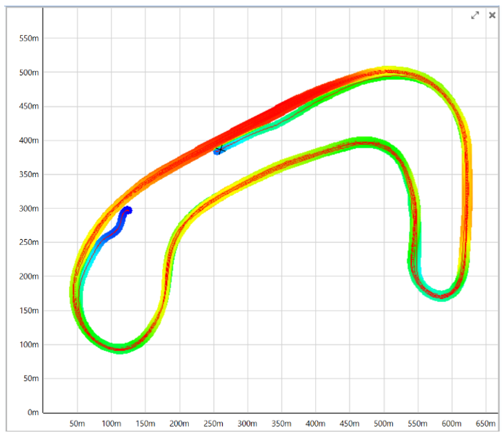Click the 400m vertical axis label

pos(29,141)
